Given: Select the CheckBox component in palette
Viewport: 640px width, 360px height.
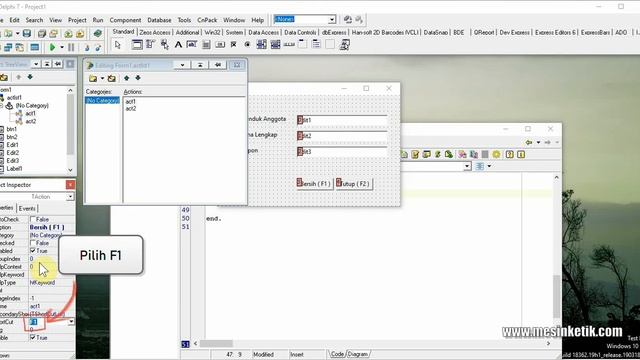Looking at the screenshot, I should [x=233, y=44].
